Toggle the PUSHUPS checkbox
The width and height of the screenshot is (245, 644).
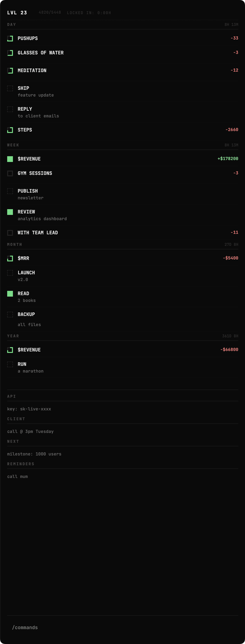10,39
